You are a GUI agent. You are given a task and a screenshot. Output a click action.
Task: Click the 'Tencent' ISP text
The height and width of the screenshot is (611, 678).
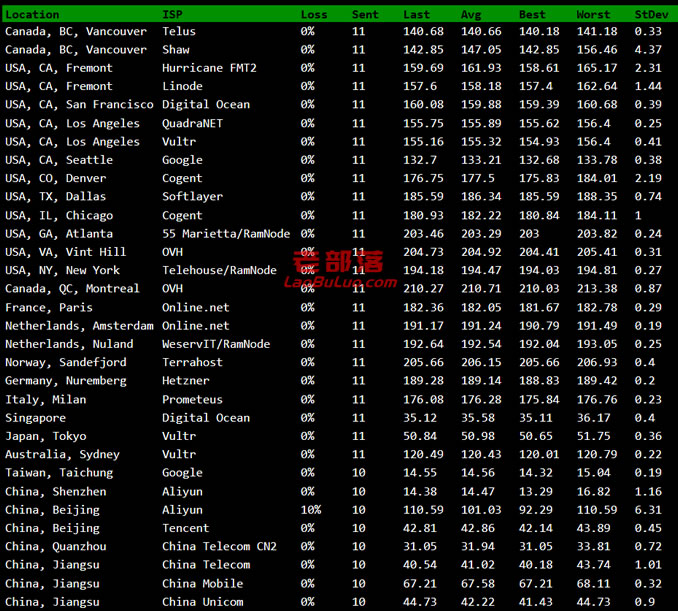point(185,528)
